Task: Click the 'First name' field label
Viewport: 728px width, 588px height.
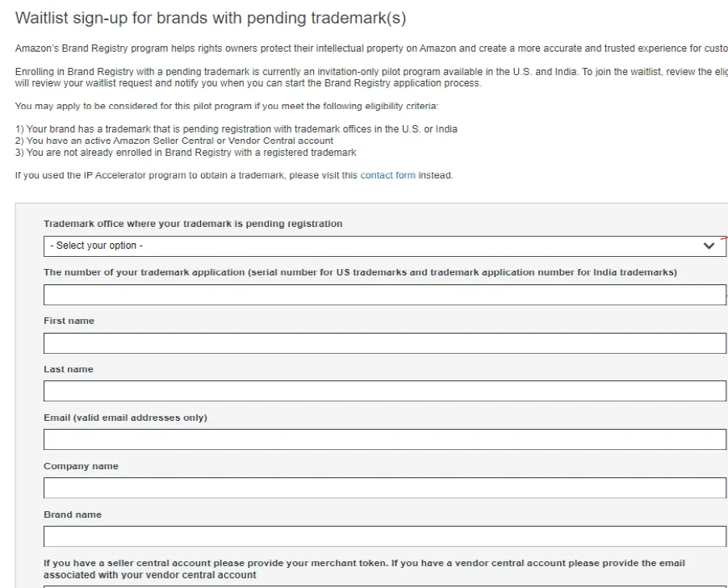Action: point(69,321)
